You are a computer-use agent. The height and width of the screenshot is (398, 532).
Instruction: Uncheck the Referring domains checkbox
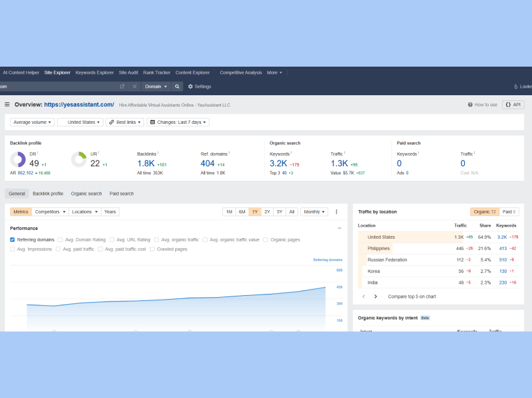13,240
